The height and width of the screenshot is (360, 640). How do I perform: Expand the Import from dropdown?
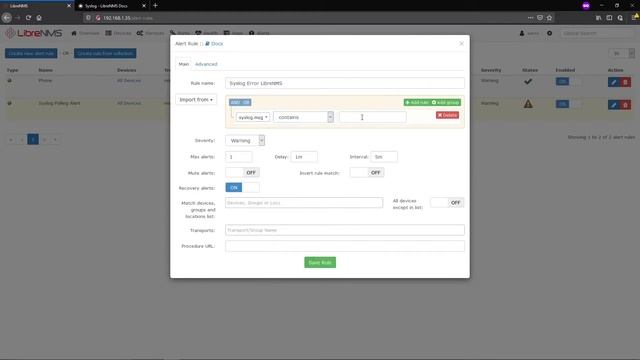[196, 100]
